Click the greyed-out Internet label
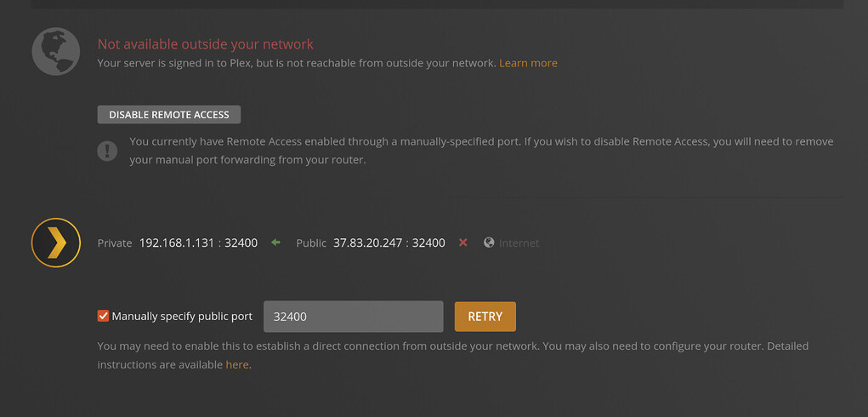This screenshot has width=868, height=417. 519,243
